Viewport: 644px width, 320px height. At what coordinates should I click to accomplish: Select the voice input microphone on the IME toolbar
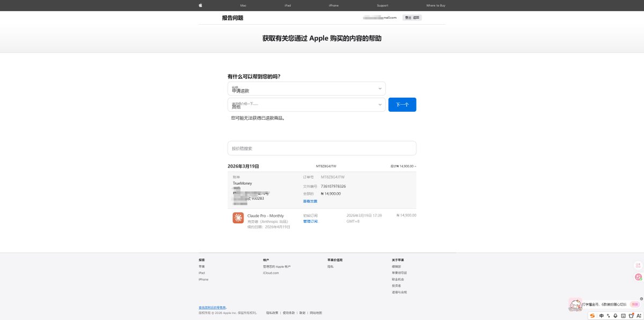click(x=616, y=316)
